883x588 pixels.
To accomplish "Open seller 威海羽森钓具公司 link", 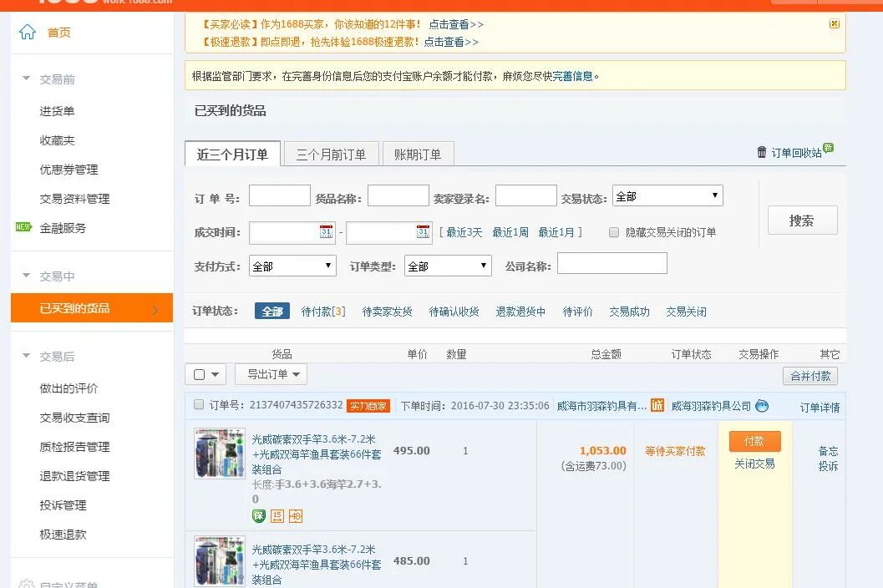I will point(711,406).
